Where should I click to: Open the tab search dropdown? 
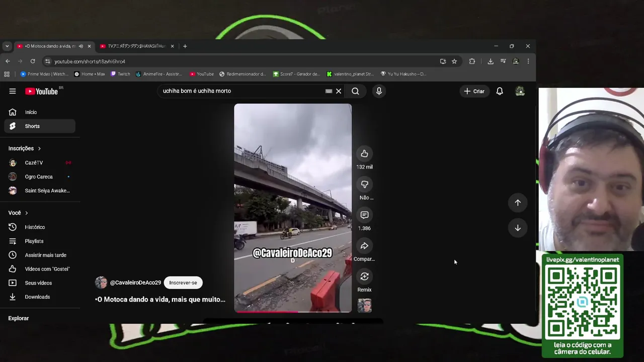(x=7, y=46)
